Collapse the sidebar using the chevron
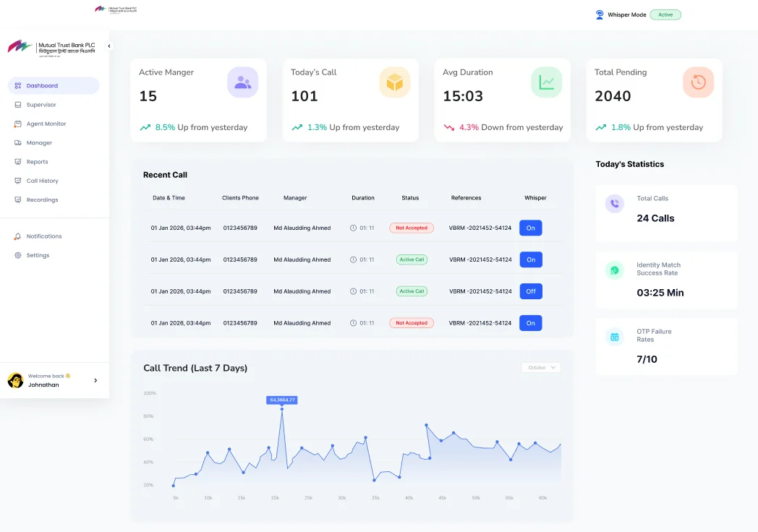The width and height of the screenshot is (758, 532). pyautogui.click(x=109, y=46)
